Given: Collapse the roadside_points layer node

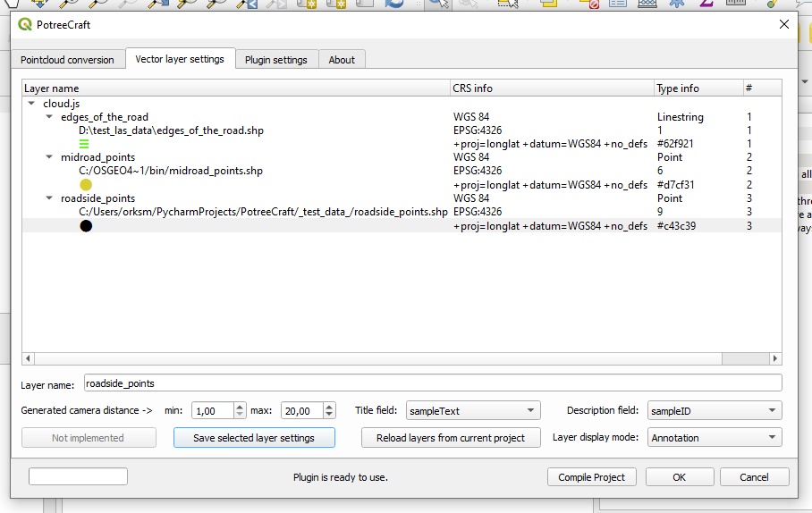Looking at the screenshot, I should [49, 198].
